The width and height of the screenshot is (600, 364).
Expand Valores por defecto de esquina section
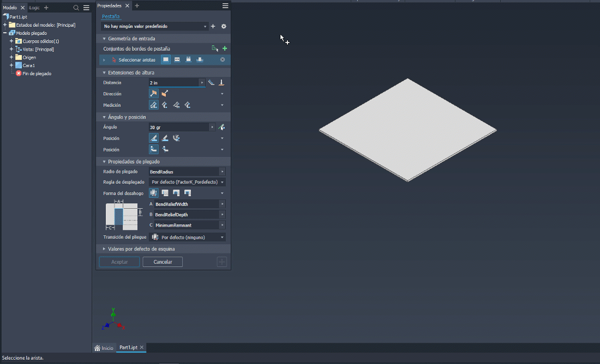[x=104, y=249]
